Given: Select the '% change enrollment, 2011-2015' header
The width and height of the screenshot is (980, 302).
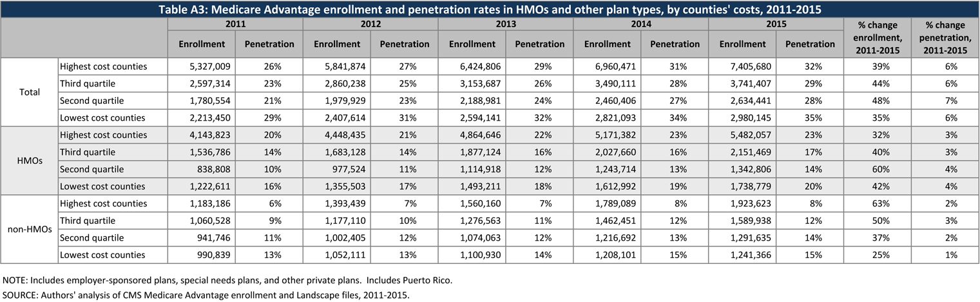Looking at the screenshot, I should [877, 38].
